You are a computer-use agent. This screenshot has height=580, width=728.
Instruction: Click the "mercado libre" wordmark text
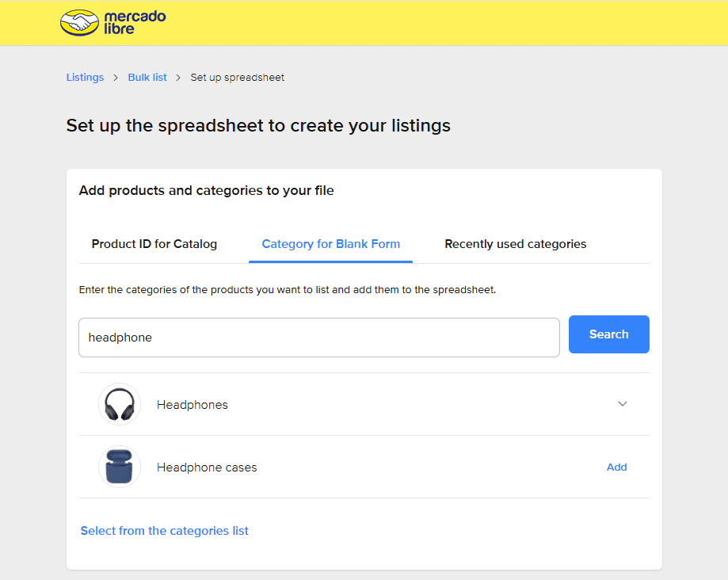135,22
